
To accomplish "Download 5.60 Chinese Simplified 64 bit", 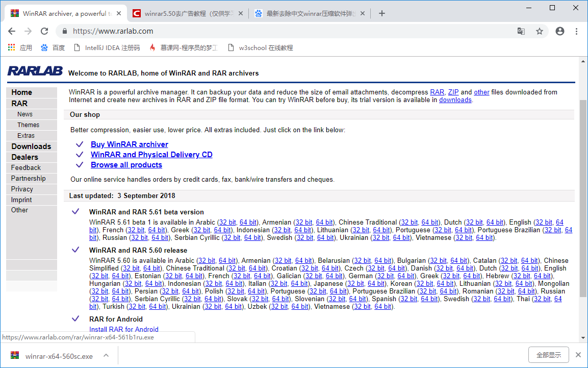I will coord(152,268).
